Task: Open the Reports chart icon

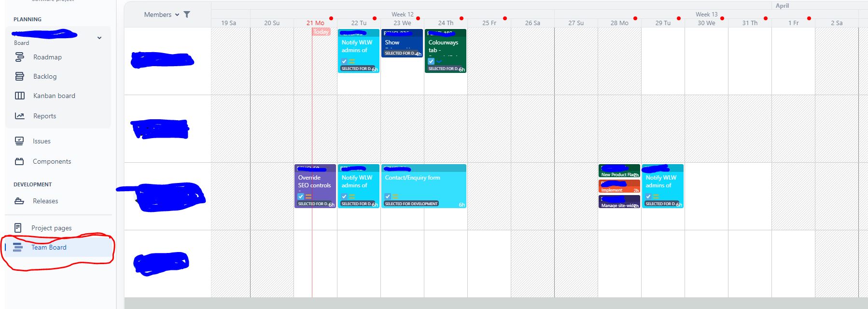Action: pyautogui.click(x=20, y=116)
